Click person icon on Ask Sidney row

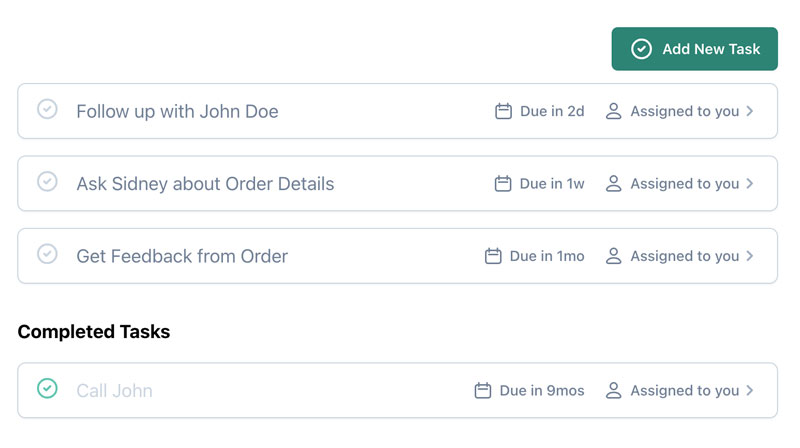tap(613, 183)
